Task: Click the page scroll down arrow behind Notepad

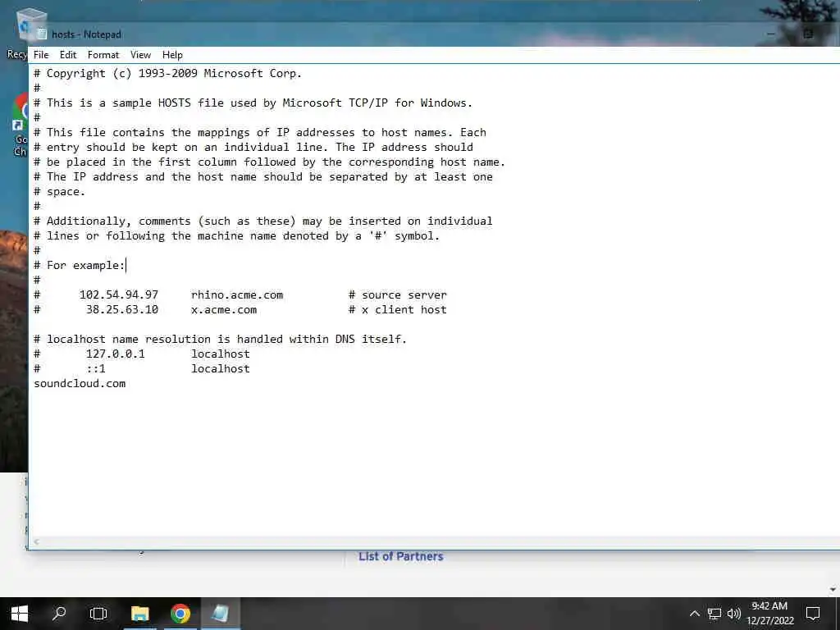Action: click(x=833, y=590)
